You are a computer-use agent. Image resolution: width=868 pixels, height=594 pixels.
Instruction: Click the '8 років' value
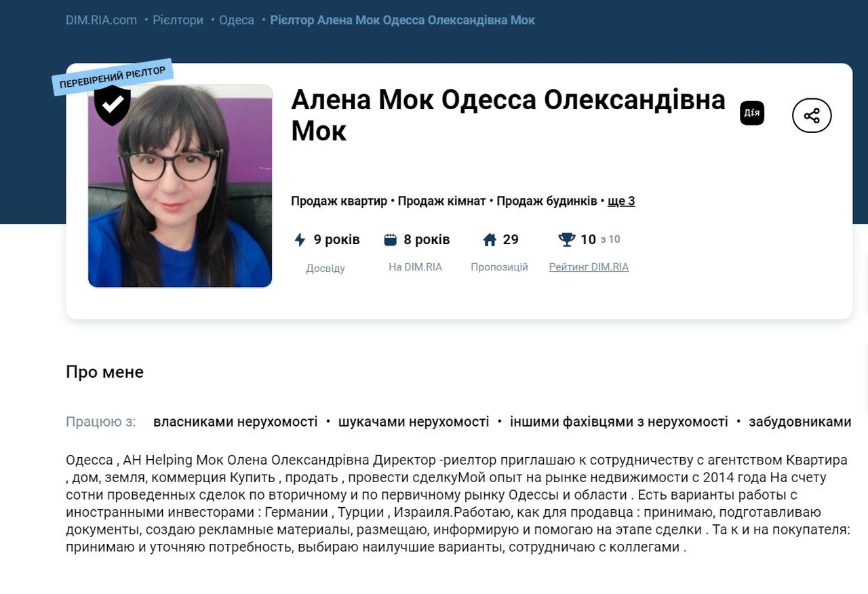427,239
